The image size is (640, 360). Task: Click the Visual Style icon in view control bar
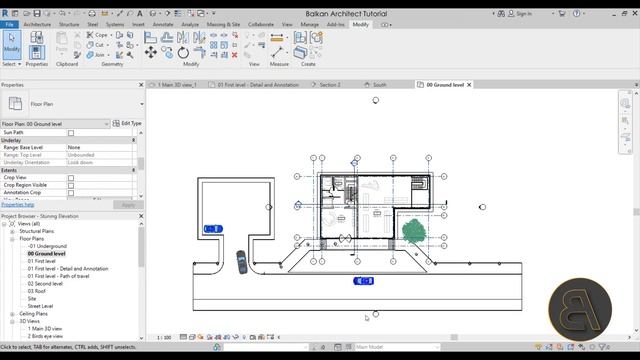pos(192,337)
